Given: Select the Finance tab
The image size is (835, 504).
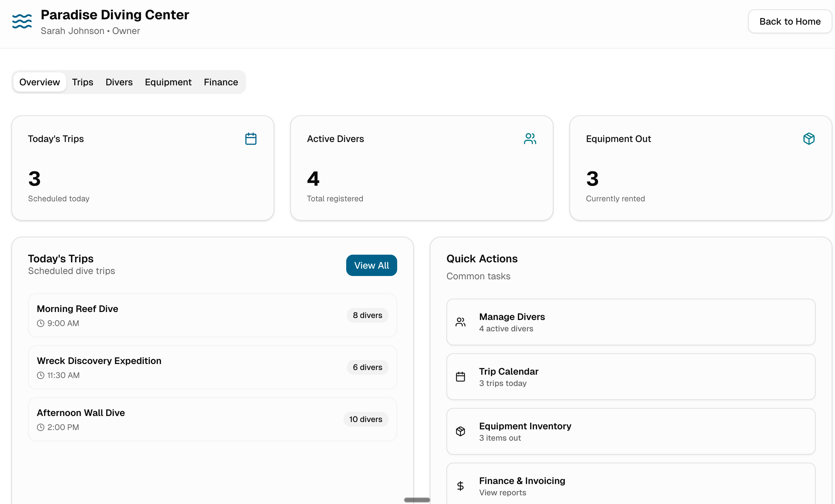Looking at the screenshot, I should tap(221, 82).
